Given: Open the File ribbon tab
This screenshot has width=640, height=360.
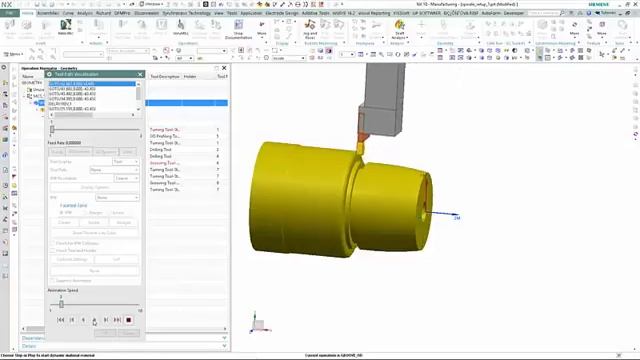Looking at the screenshot, I should click(x=9, y=13).
